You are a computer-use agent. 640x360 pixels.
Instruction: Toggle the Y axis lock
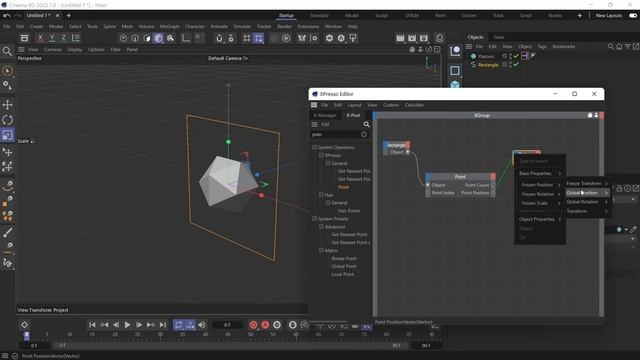(x=52, y=38)
